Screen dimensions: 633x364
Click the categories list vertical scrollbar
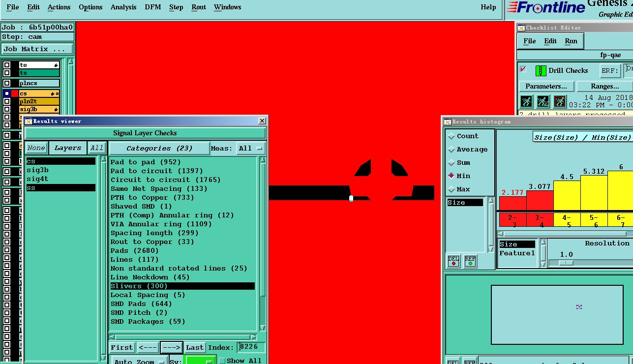click(263, 244)
